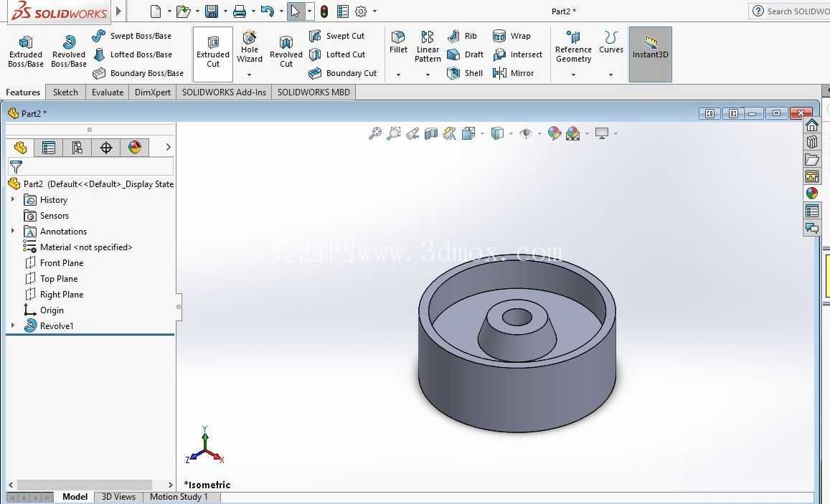Choose Swept Boss/Base feature
This screenshot has width=830, height=504.
click(x=132, y=36)
